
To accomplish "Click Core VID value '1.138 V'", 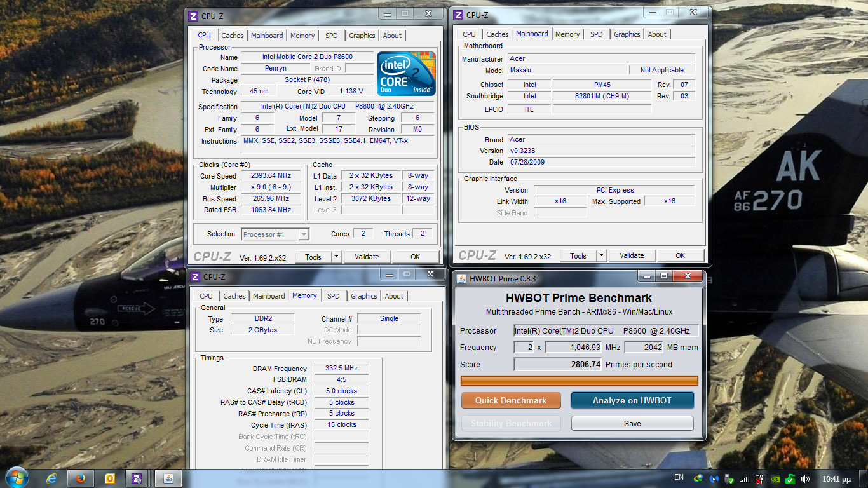I will (351, 91).
